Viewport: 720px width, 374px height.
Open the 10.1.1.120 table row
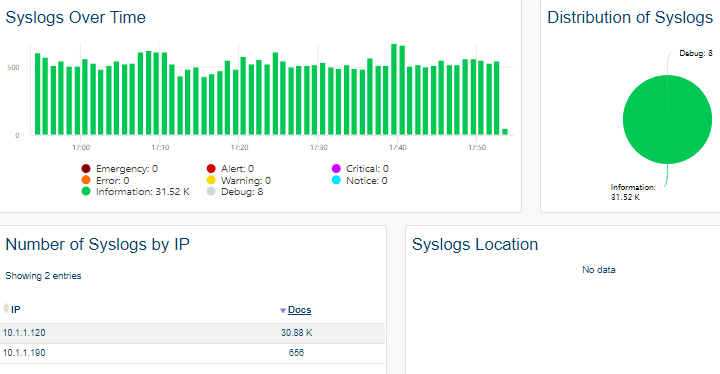(x=192, y=333)
